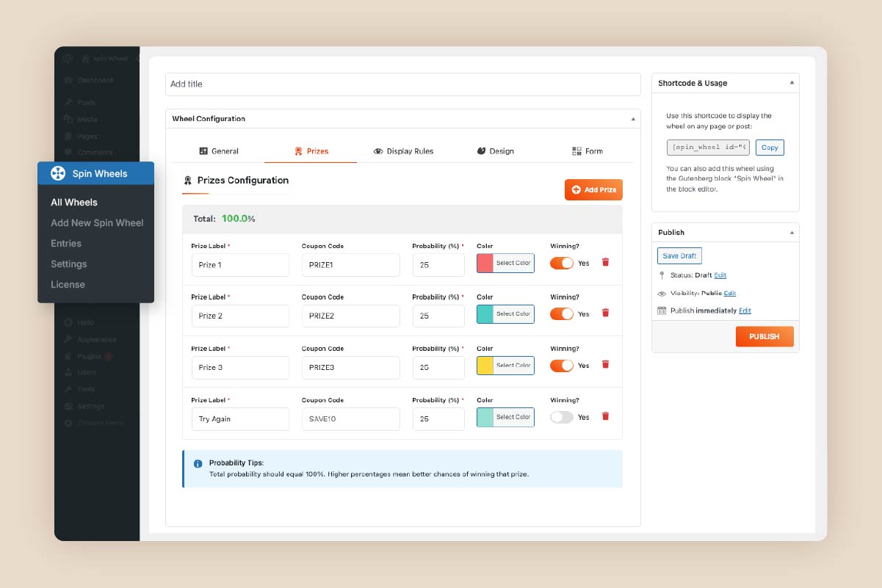
Task: Click the Add title input field
Action: [x=403, y=84]
